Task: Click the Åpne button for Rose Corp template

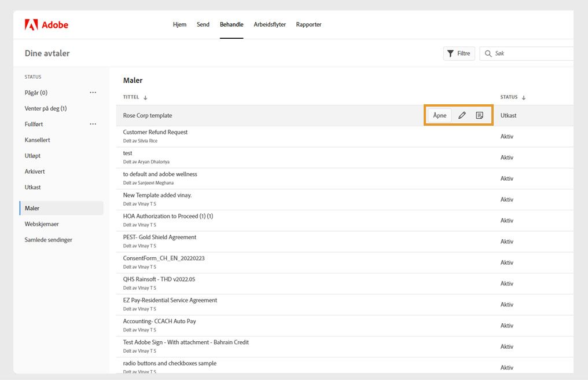Action: point(440,115)
